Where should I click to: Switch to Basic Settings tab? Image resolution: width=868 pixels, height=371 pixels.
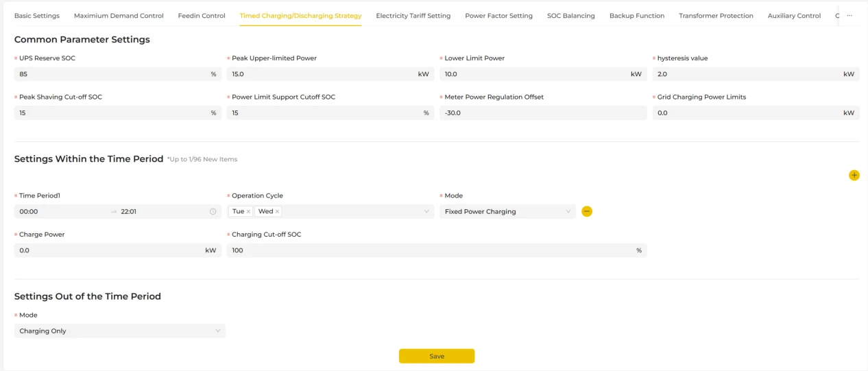(37, 16)
